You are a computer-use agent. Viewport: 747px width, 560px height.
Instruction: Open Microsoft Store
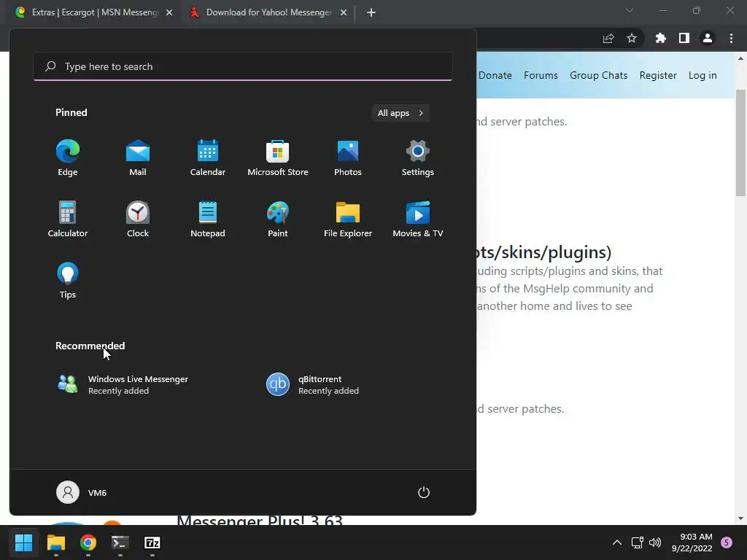tap(278, 158)
